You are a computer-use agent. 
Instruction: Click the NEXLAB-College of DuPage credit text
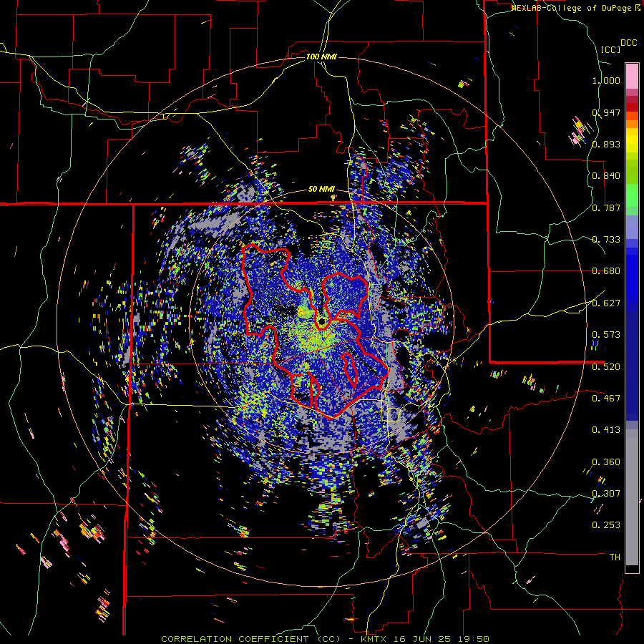pyautogui.click(x=577, y=8)
